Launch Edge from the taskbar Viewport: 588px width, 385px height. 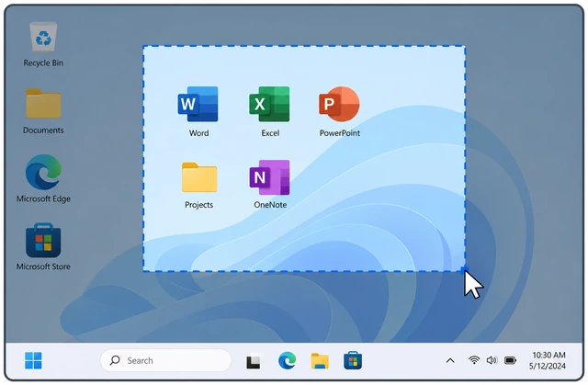288,360
